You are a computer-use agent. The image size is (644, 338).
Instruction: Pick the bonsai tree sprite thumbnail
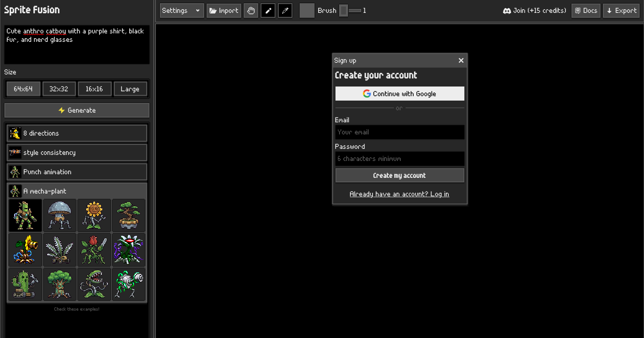click(x=129, y=216)
